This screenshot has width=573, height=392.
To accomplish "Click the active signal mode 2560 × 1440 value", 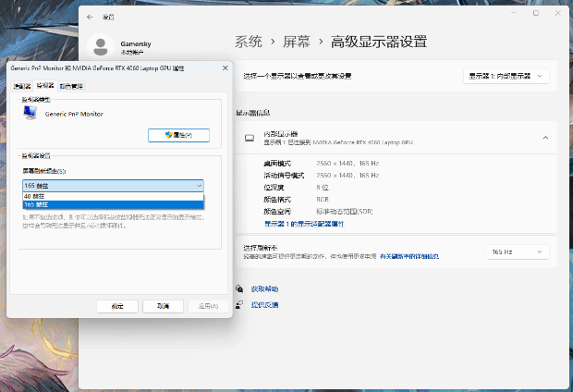I will point(347,175).
